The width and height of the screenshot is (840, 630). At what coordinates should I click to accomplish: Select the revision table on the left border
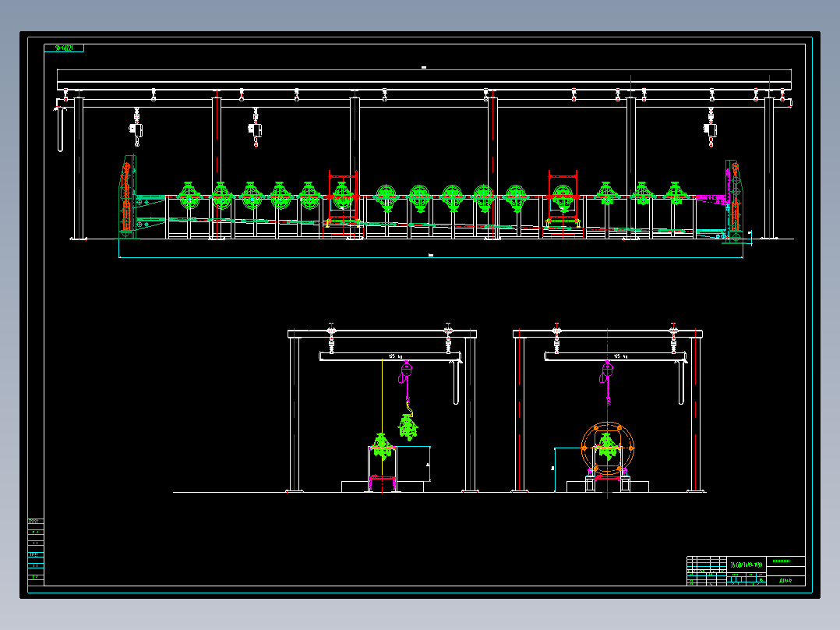tap(35, 552)
